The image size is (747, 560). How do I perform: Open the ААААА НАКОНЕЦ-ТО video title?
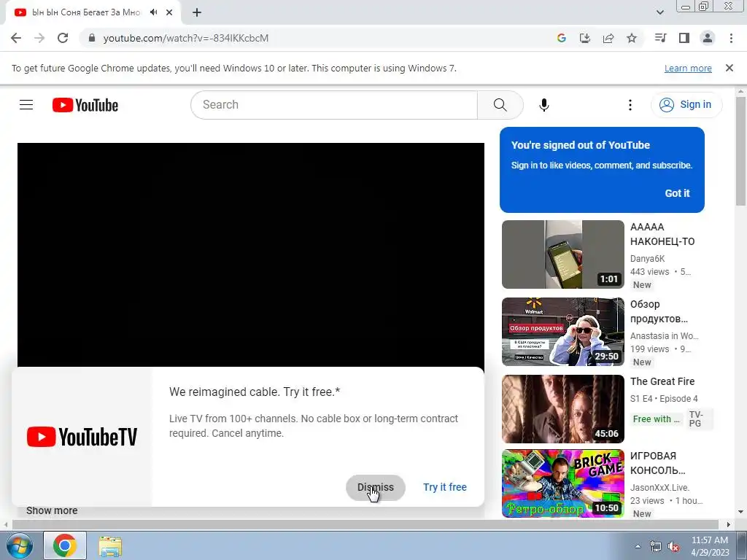click(662, 234)
